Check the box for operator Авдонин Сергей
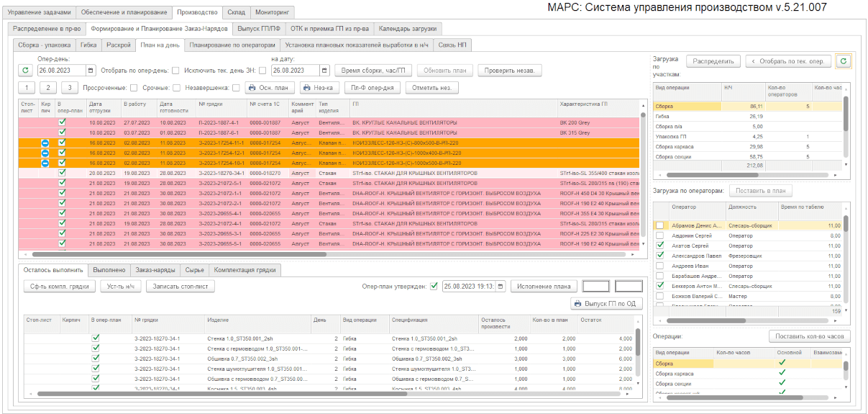The width and height of the screenshot is (868, 414). (660, 235)
